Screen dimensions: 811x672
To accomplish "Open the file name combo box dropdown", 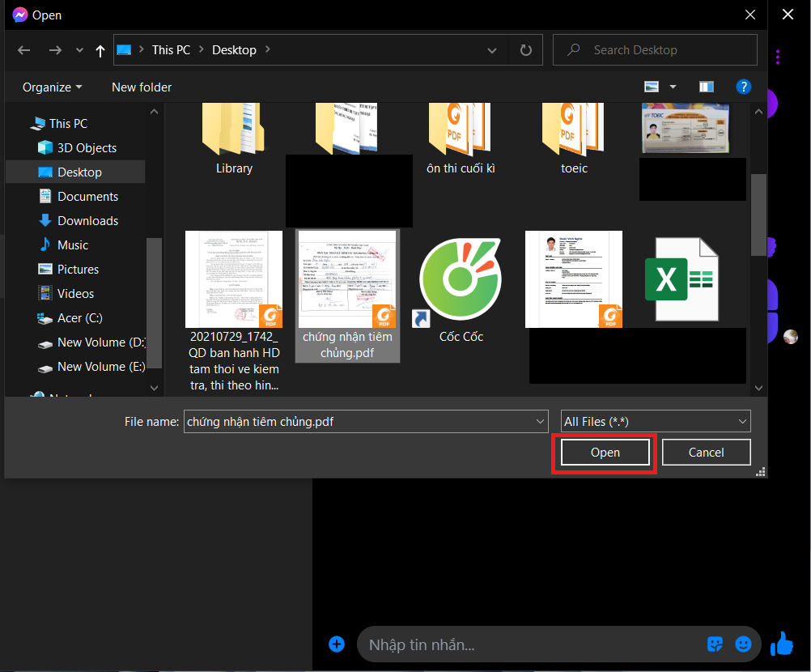I will point(539,421).
